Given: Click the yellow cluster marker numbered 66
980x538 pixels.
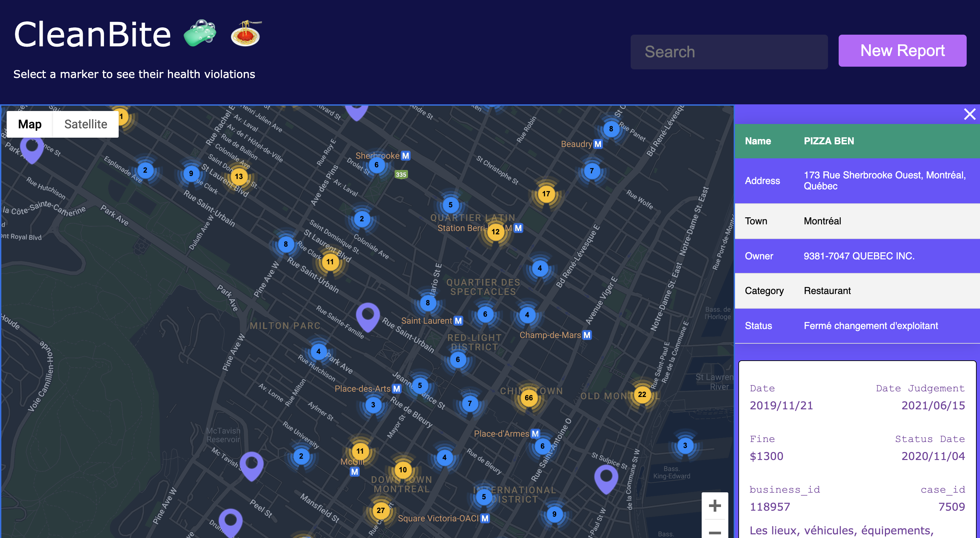Looking at the screenshot, I should (x=528, y=398).
